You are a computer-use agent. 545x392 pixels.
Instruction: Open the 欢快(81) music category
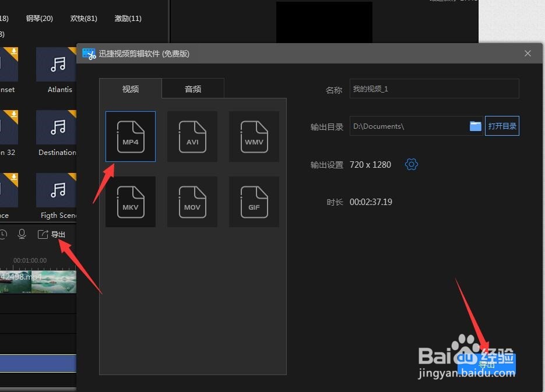[x=84, y=19]
